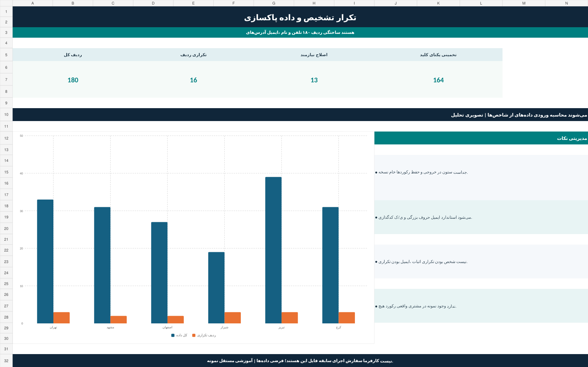Click the تبریز axis label
This screenshot has width=588, height=367.
click(x=282, y=327)
